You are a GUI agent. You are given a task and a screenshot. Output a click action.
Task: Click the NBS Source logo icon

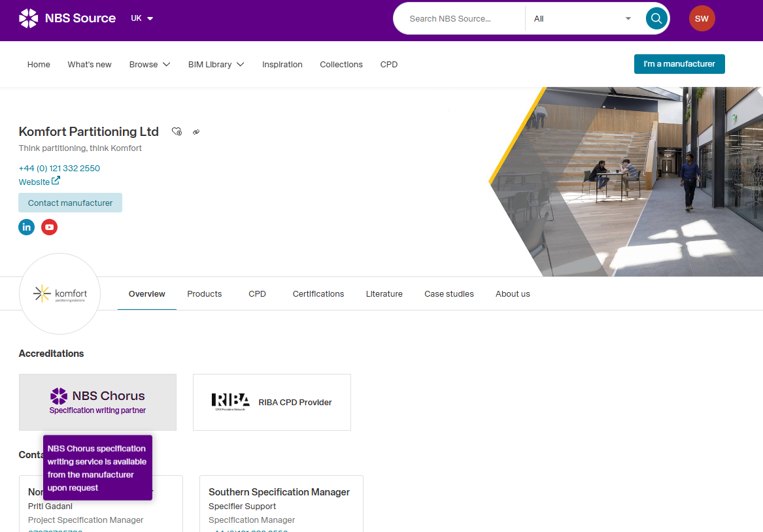(x=28, y=18)
